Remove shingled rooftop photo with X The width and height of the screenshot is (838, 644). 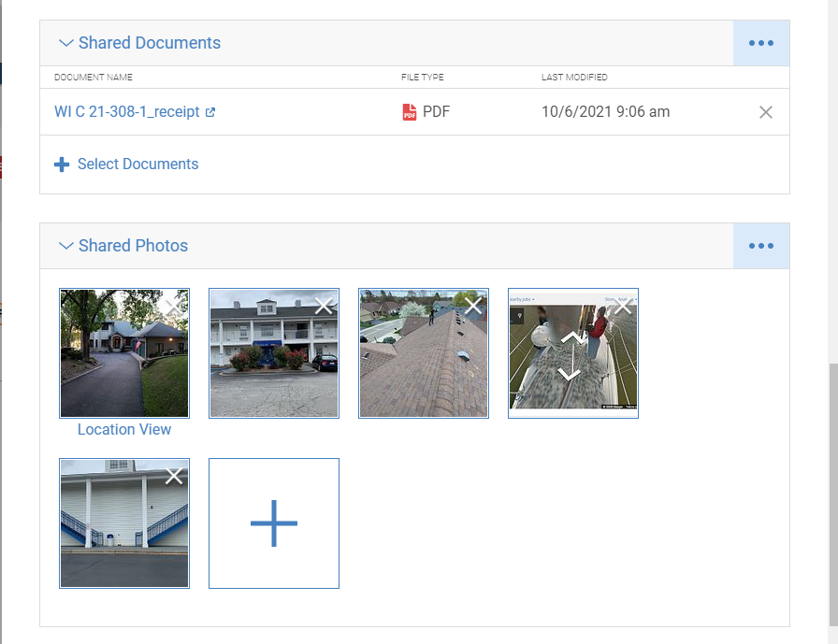(x=473, y=306)
